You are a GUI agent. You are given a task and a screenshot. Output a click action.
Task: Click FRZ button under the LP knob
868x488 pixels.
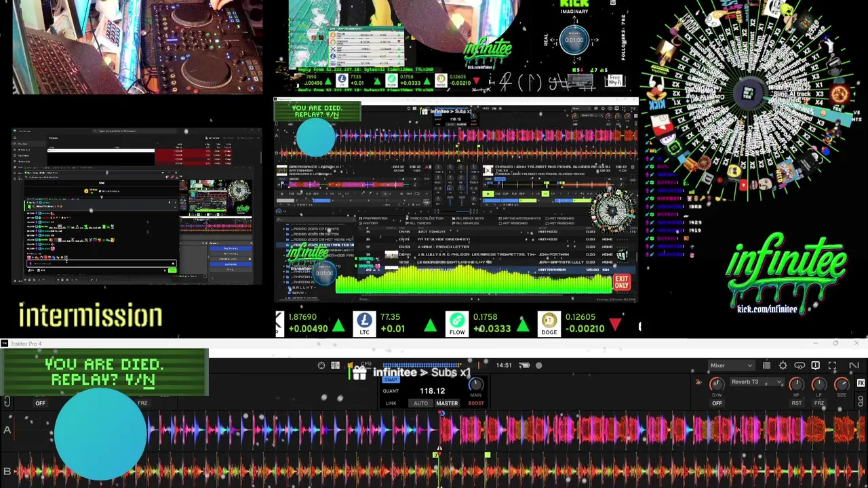[x=819, y=403]
